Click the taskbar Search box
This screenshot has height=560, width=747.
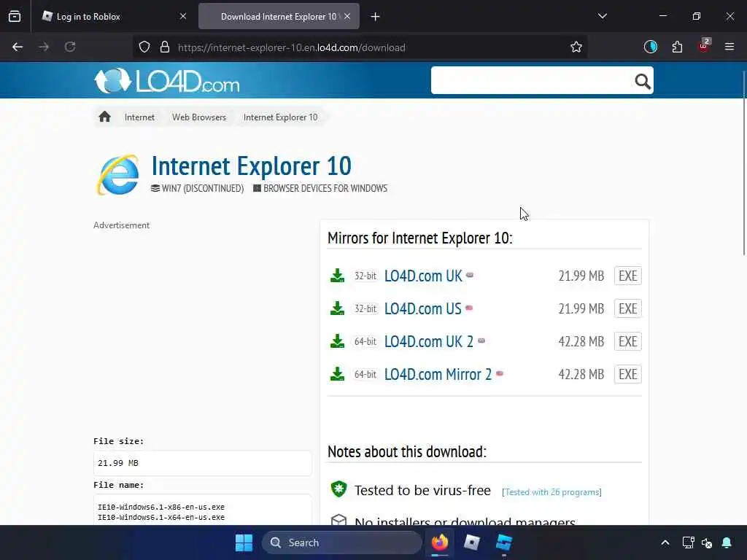(342, 542)
